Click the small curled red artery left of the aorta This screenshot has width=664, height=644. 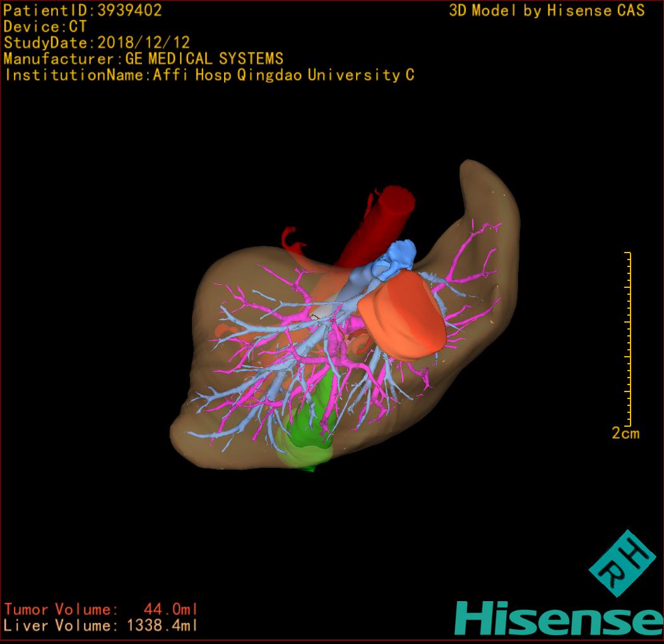291,239
